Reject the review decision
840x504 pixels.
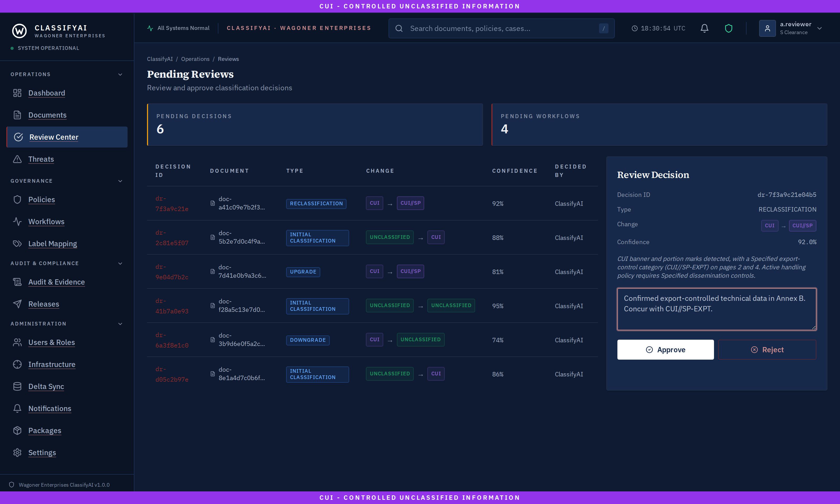[767, 350]
